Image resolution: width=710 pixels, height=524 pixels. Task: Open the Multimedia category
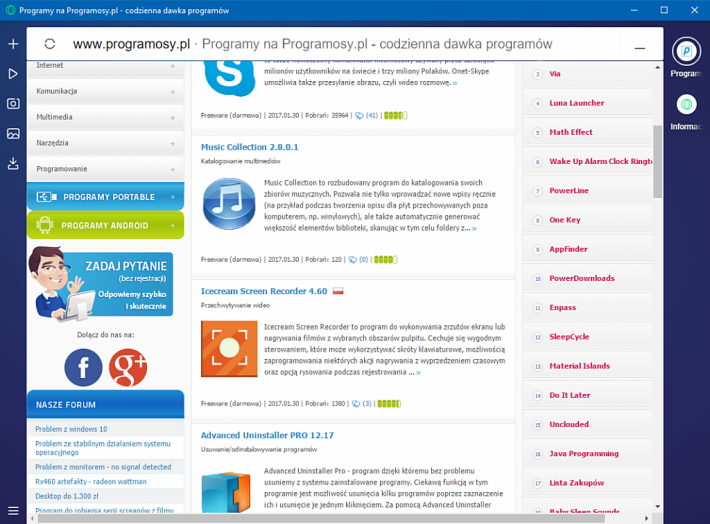click(x=106, y=117)
